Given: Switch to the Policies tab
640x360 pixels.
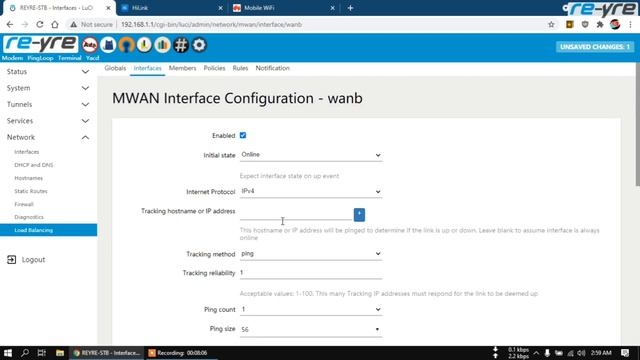Looking at the screenshot, I should [214, 68].
